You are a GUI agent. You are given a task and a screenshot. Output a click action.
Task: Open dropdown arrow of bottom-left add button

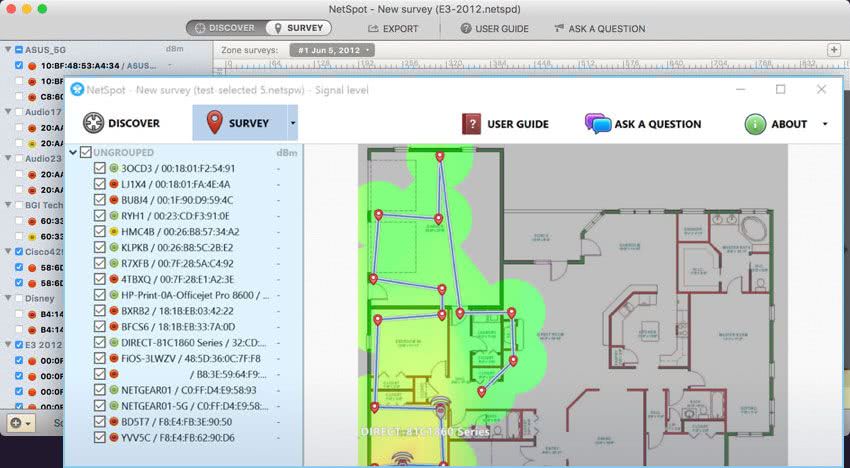pos(28,423)
